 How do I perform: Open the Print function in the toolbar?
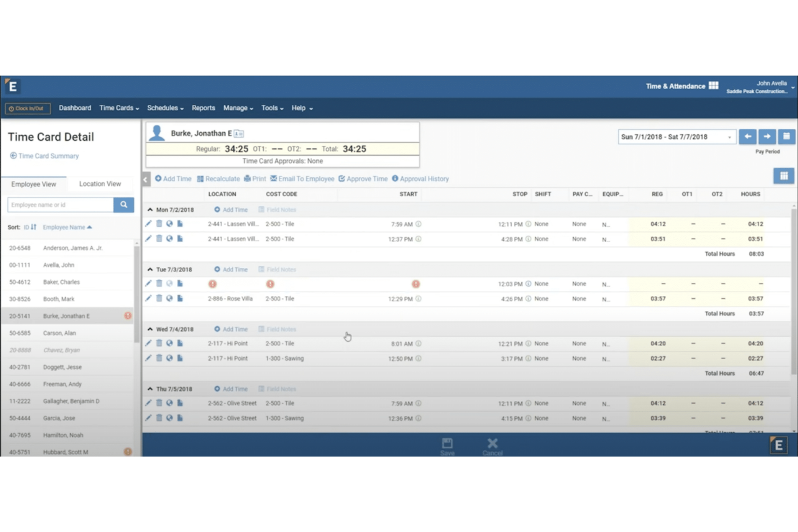coord(254,178)
